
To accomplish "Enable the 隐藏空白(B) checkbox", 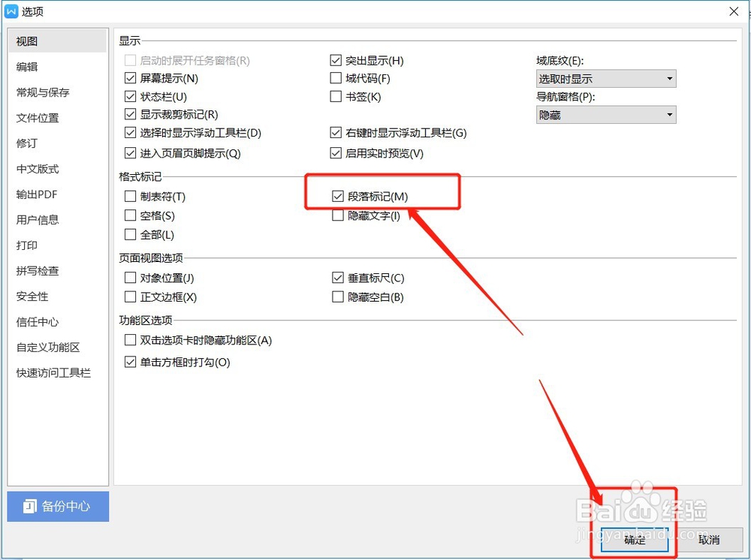I will click(338, 297).
